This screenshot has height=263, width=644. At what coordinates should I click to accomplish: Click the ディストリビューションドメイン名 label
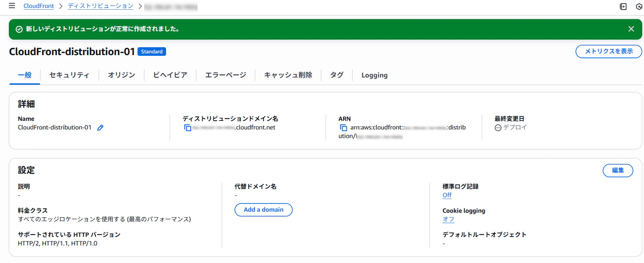(230, 119)
